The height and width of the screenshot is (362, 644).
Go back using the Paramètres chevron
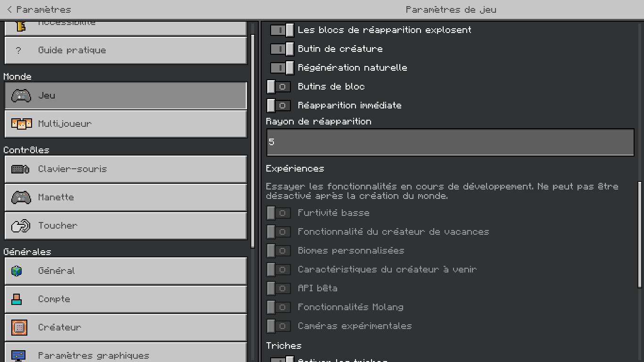point(9,9)
